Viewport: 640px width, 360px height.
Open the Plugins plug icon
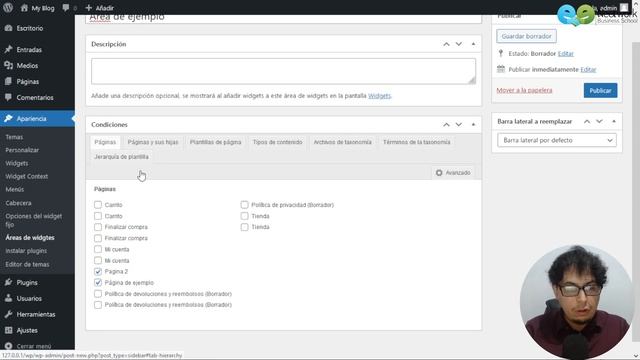(8, 282)
